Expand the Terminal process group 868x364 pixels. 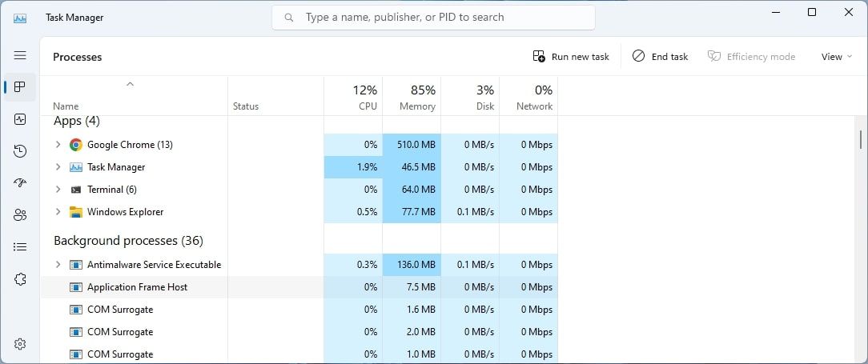58,189
